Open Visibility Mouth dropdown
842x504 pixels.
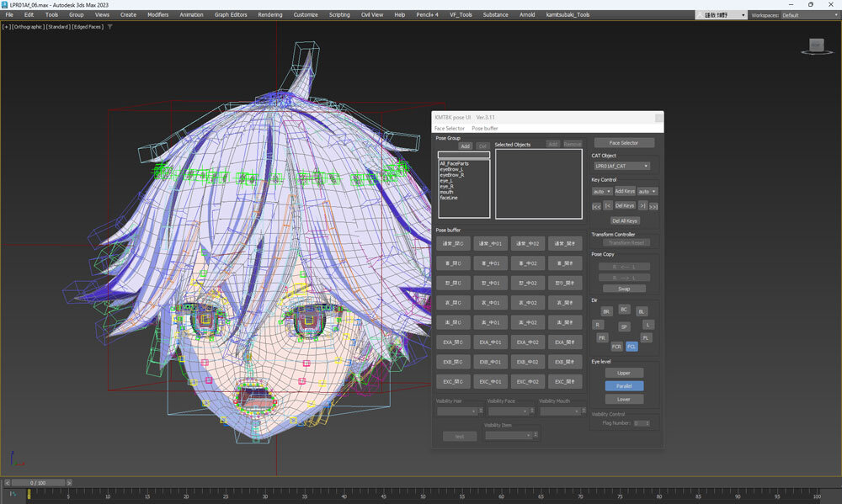point(560,411)
